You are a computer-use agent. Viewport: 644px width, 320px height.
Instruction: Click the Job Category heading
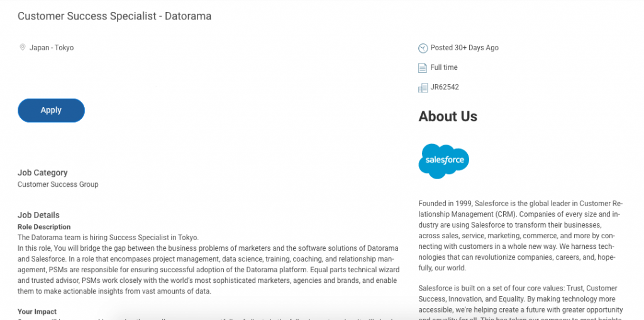click(43, 173)
